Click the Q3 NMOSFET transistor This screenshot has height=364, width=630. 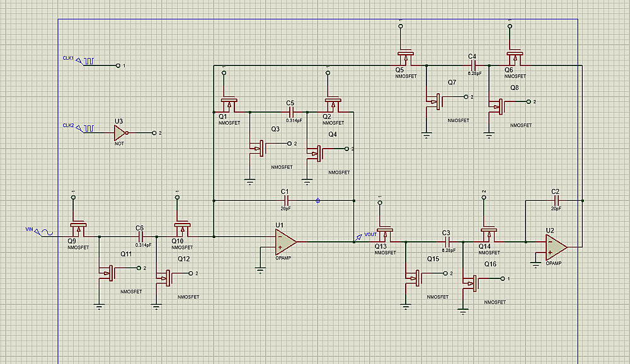pos(258,148)
